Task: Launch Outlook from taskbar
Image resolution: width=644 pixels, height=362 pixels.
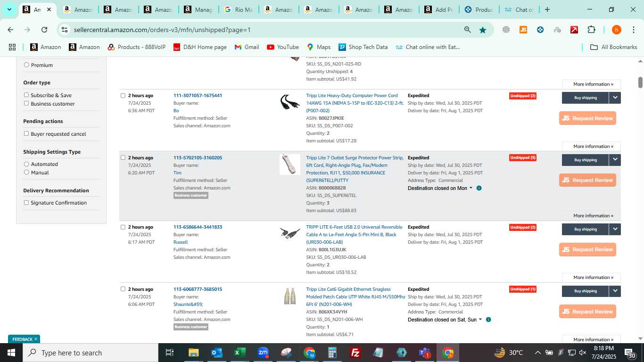Action: pos(216,353)
